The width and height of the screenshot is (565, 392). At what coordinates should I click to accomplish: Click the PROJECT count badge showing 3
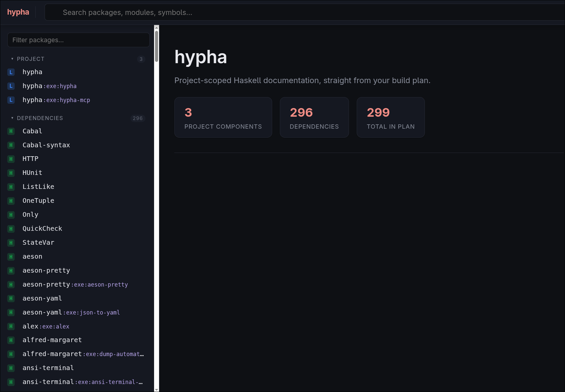pos(141,59)
